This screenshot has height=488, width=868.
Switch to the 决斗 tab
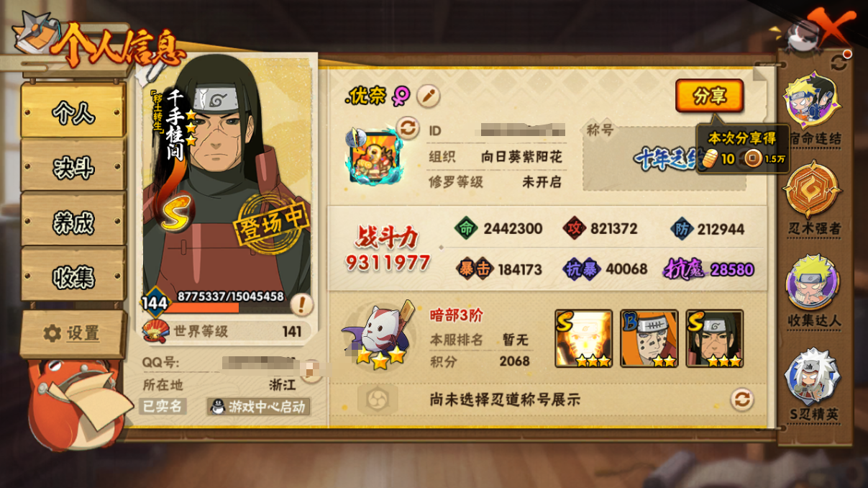pos(73,166)
